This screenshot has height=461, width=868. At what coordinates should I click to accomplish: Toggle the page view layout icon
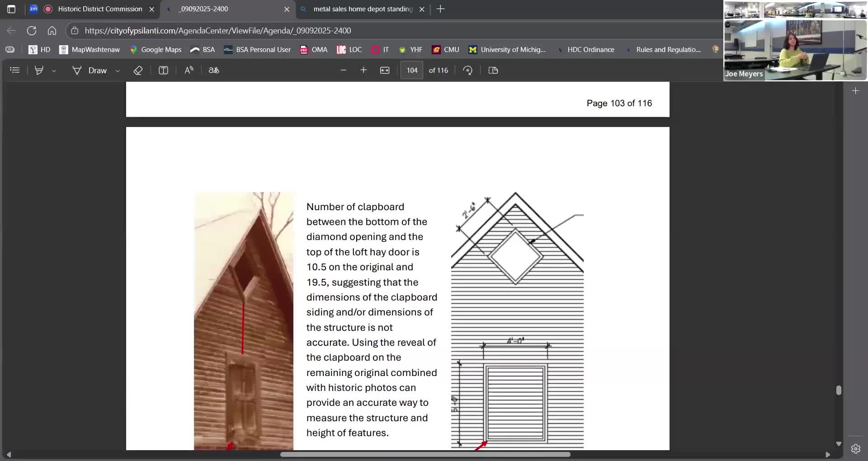coord(493,70)
